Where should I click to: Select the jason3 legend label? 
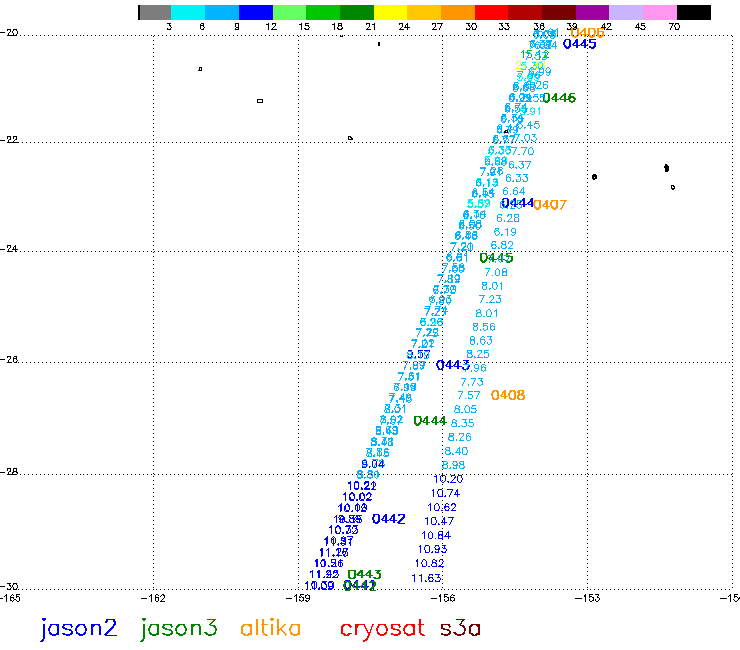tap(179, 629)
